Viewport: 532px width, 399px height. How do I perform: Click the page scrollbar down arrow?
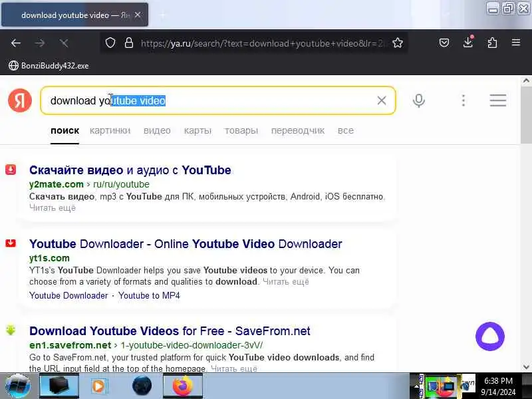[526, 367]
